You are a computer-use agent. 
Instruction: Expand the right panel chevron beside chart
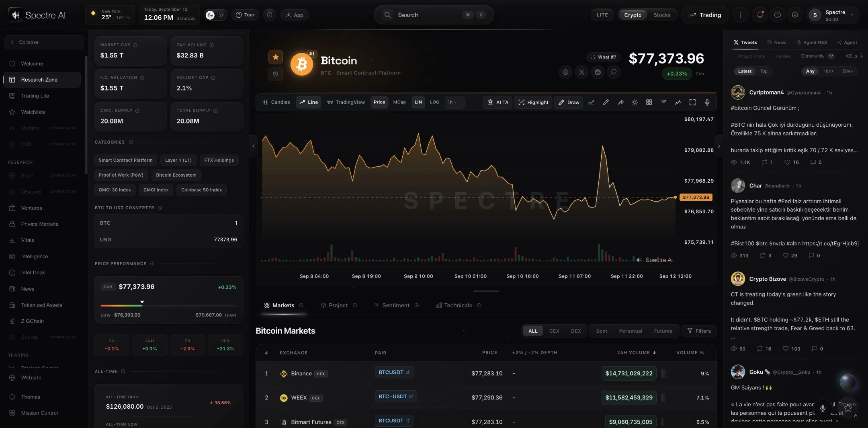[719, 146]
